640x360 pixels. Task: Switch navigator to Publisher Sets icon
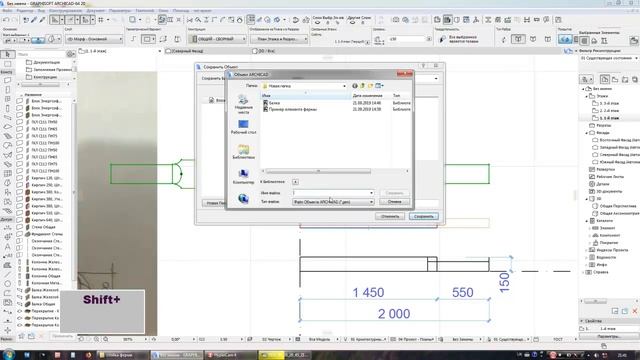point(635,79)
